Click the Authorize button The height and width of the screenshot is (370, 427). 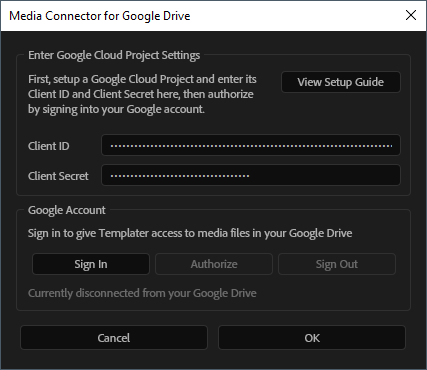pyautogui.click(x=214, y=264)
